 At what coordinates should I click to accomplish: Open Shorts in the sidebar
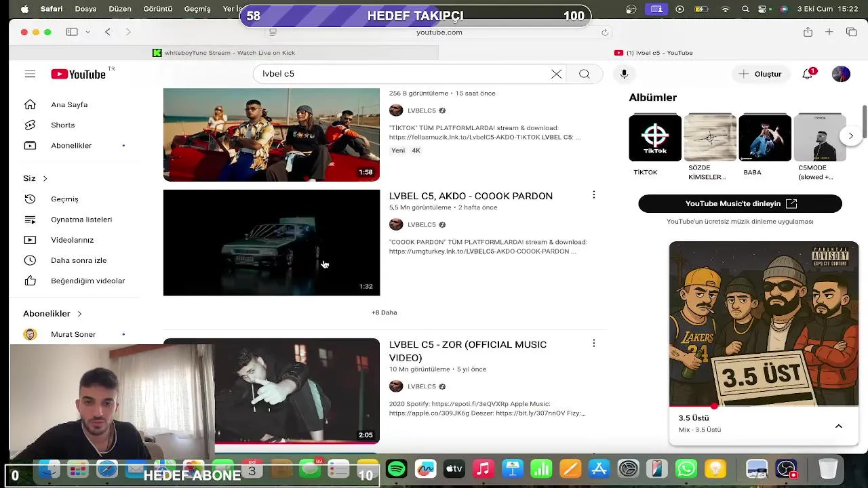[x=62, y=125]
